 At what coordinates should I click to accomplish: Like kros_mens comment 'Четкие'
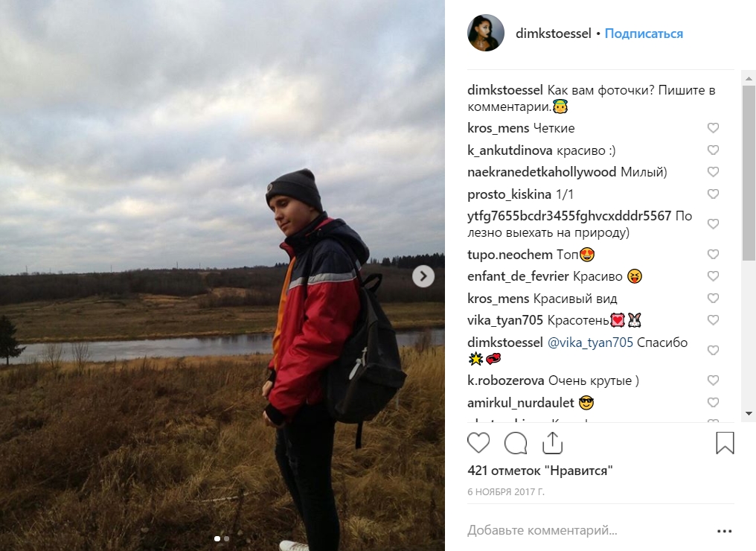713,128
